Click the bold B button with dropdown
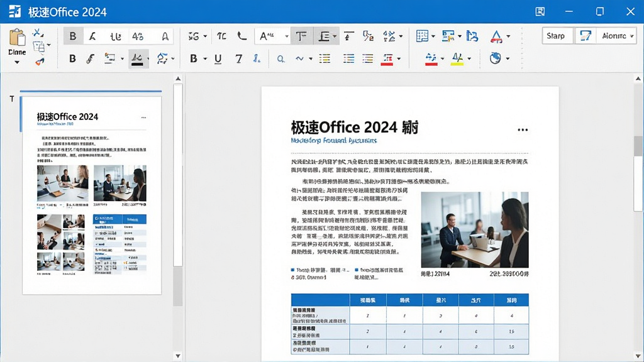The width and height of the screenshot is (644, 362). pos(194,58)
